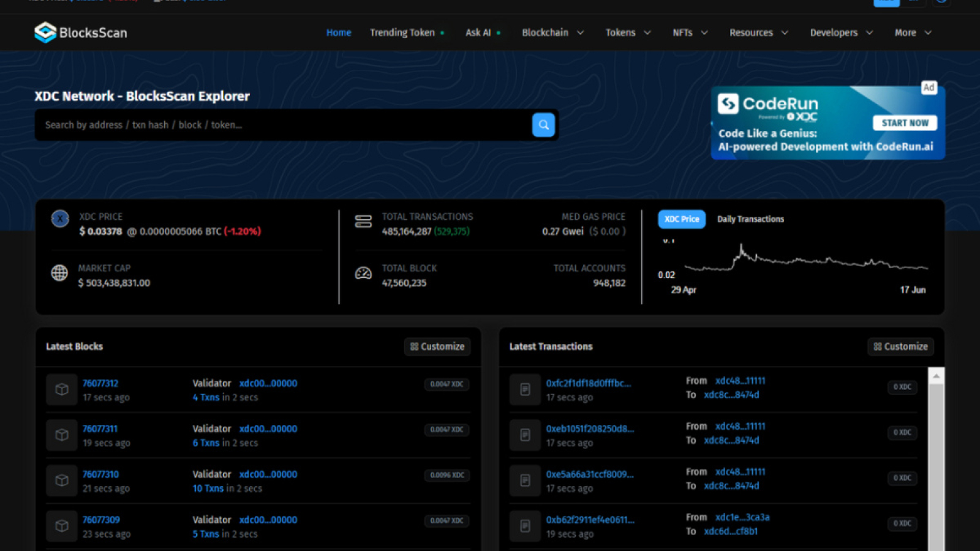
Task: Open recipient address xdc6d...cf8b1
Action: [x=731, y=531]
